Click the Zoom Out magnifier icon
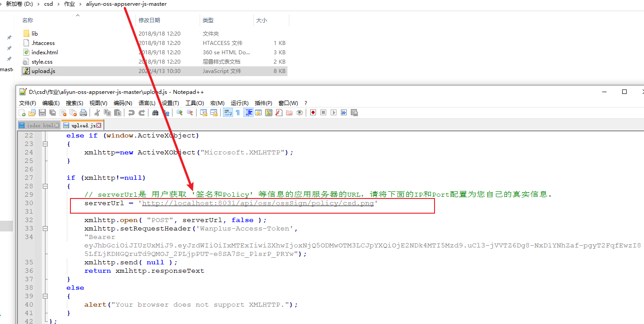Viewport: 644px width, 324px height. 190,113
